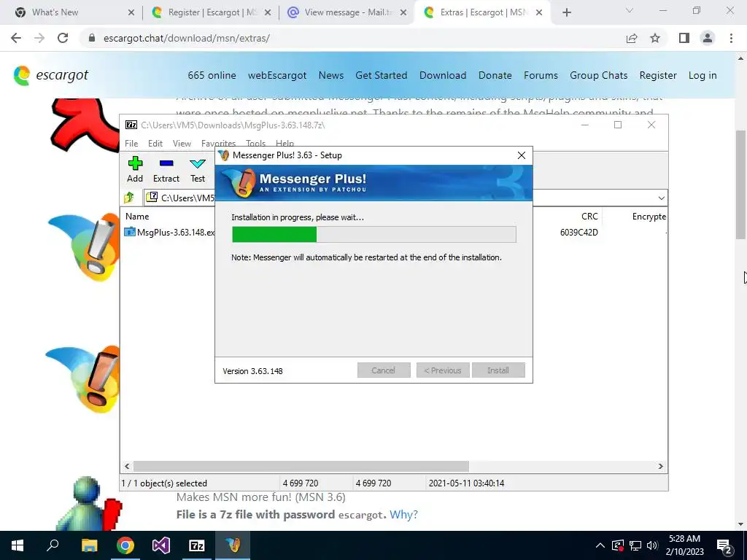Image resolution: width=747 pixels, height=560 pixels.
Task: Switch to the Register | Escargot tab
Action: (x=209, y=12)
